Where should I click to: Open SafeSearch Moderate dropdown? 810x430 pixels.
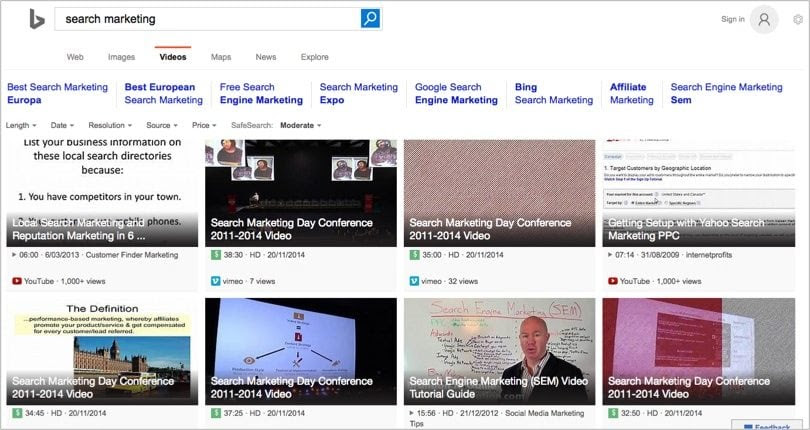tap(301, 125)
